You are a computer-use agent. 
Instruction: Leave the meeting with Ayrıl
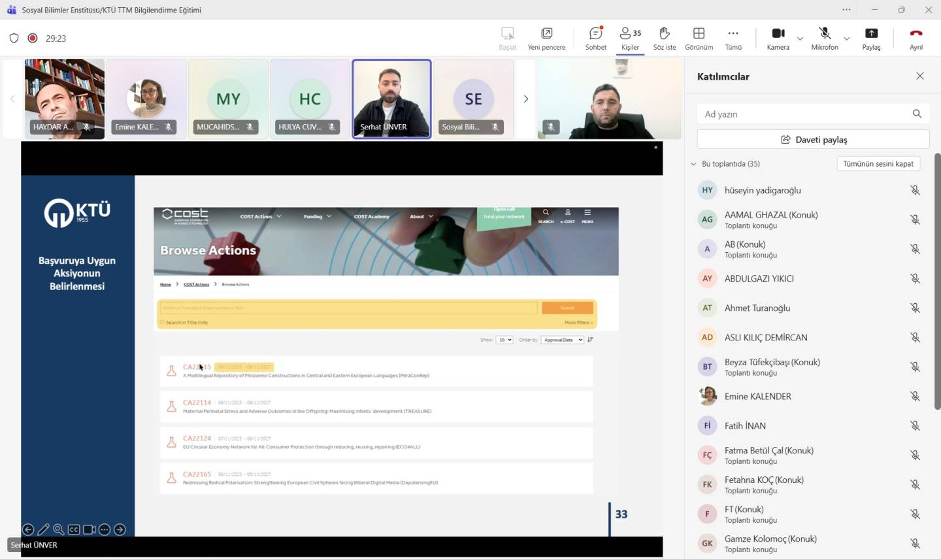tap(916, 38)
